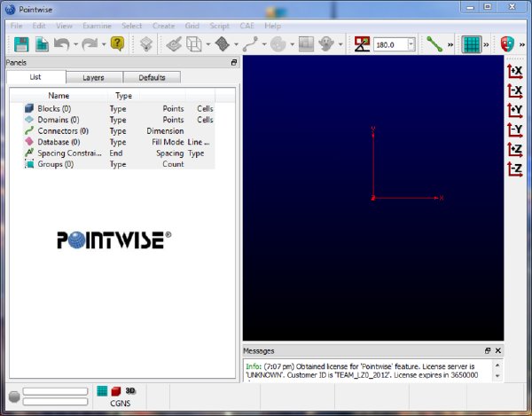Click the 3D dimension status icon
532x416 pixels.
(x=130, y=391)
